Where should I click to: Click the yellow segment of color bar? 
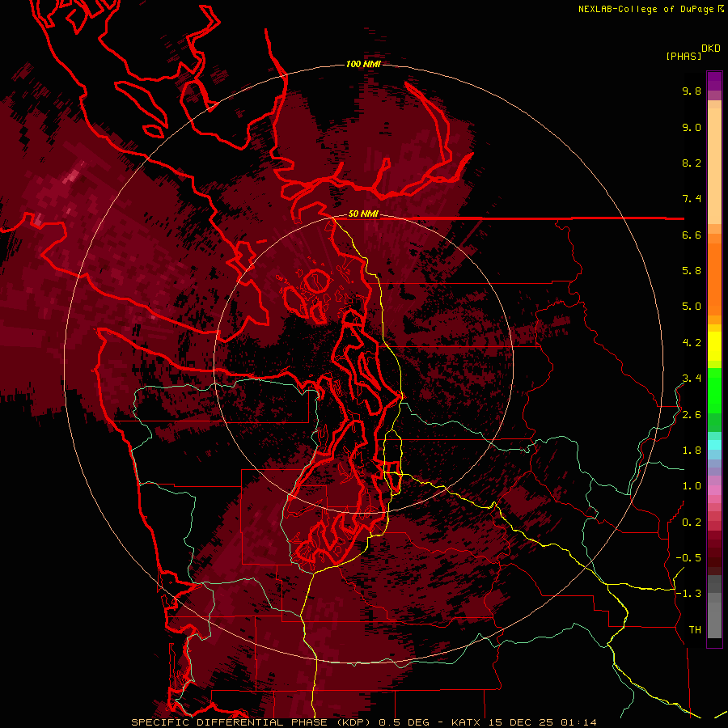pos(714,346)
